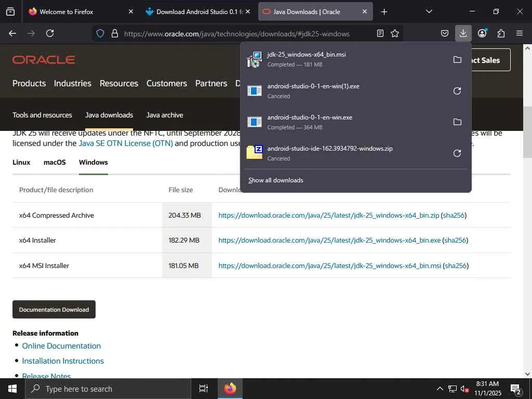Switch to the Download Android Studio tab
This screenshot has height=399, width=532.
(198, 11)
